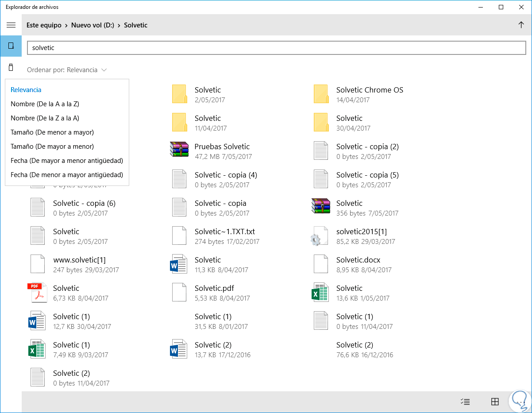
Task: Open Solvetic - copia (4) text file icon
Action: pyautogui.click(x=179, y=179)
